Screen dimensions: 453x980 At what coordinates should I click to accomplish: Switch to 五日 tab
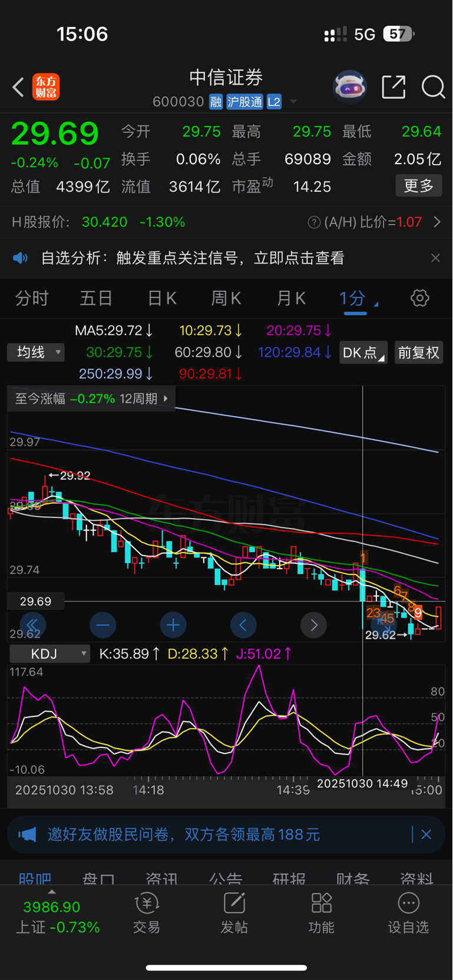(96, 298)
